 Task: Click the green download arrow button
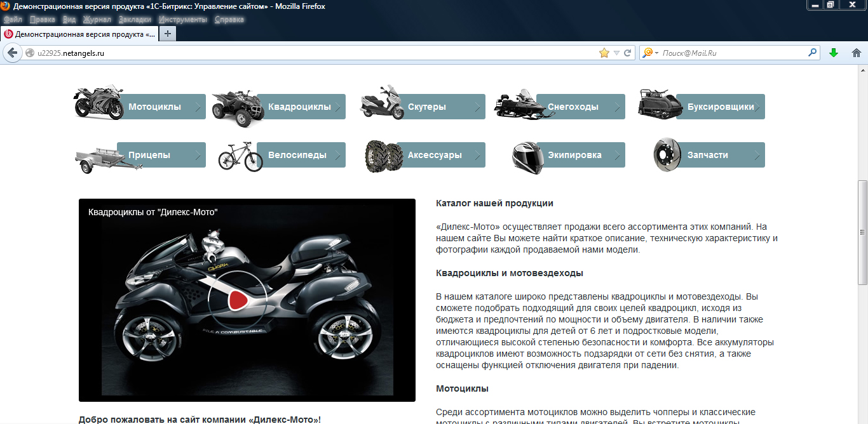pyautogui.click(x=834, y=53)
